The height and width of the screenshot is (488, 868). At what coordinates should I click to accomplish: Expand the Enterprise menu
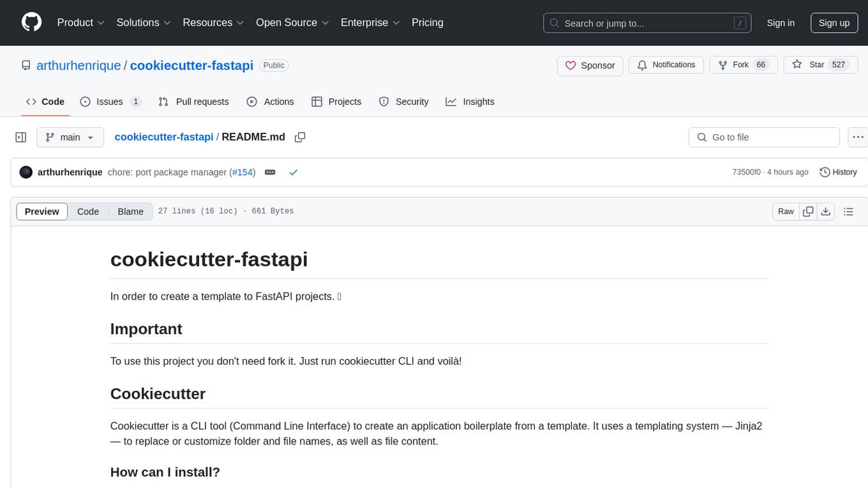370,22
